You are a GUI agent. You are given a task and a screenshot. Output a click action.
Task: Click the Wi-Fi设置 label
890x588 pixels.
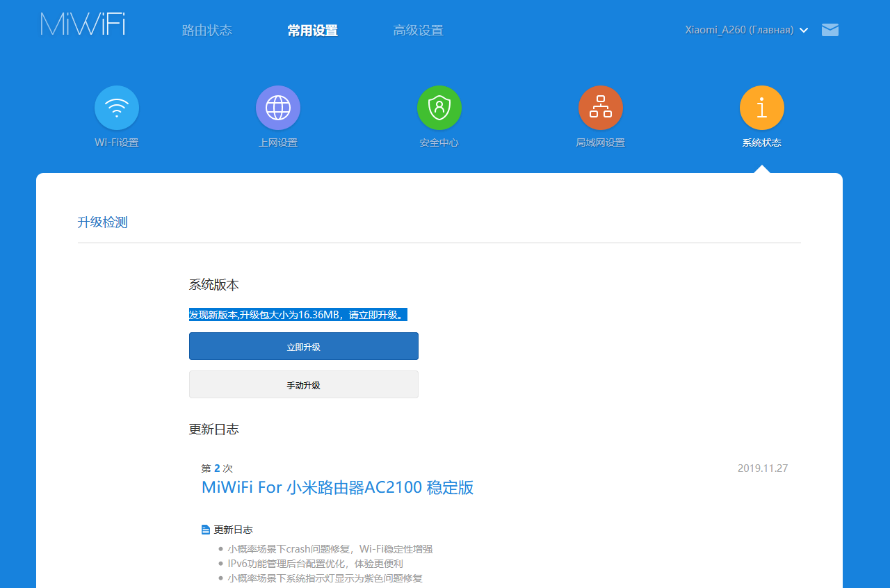[x=117, y=143]
